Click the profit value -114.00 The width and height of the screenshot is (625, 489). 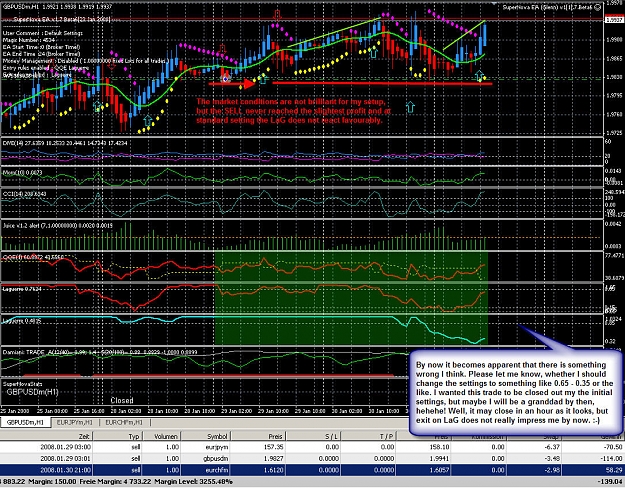coord(611,458)
